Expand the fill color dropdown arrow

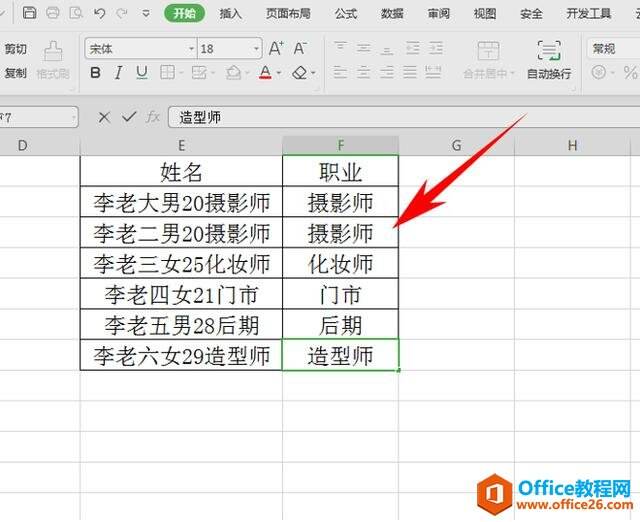tap(247, 73)
